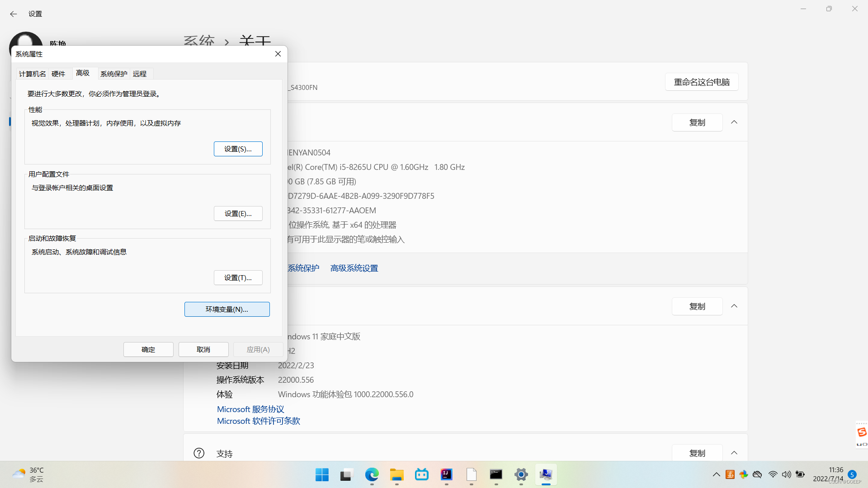868x488 pixels.
Task: Click the 环境变量(N)... button
Action: (227, 309)
